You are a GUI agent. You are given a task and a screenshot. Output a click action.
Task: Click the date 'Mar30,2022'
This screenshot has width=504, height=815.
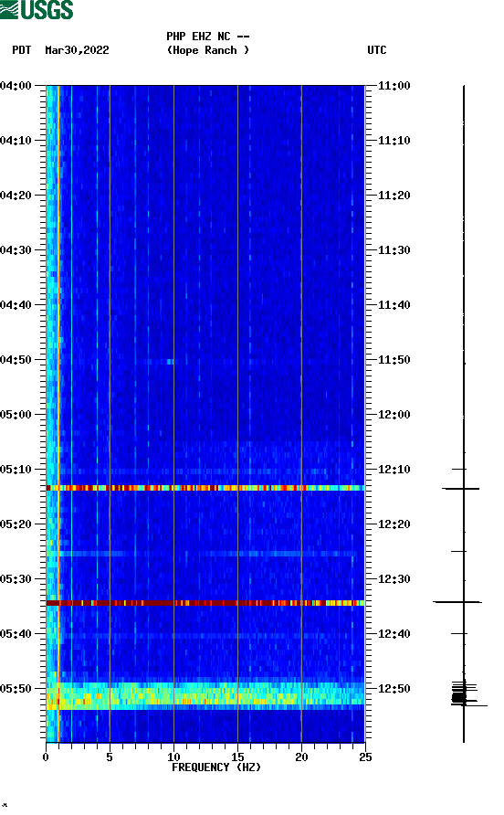[77, 50]
